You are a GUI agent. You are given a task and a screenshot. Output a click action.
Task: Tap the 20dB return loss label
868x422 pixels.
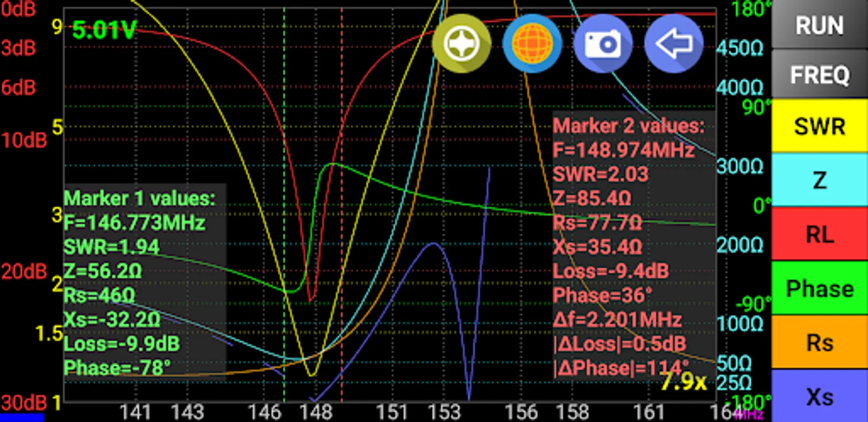[x=24, y=271]
